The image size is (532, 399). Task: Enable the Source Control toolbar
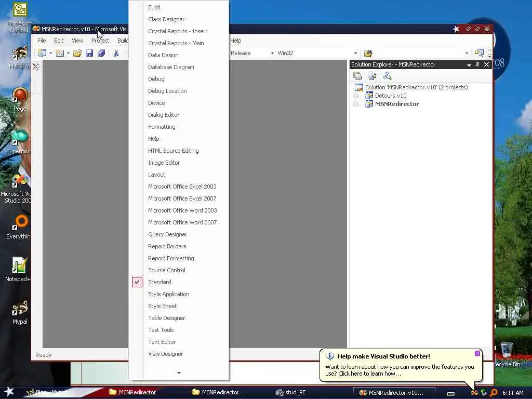(179, 270)
